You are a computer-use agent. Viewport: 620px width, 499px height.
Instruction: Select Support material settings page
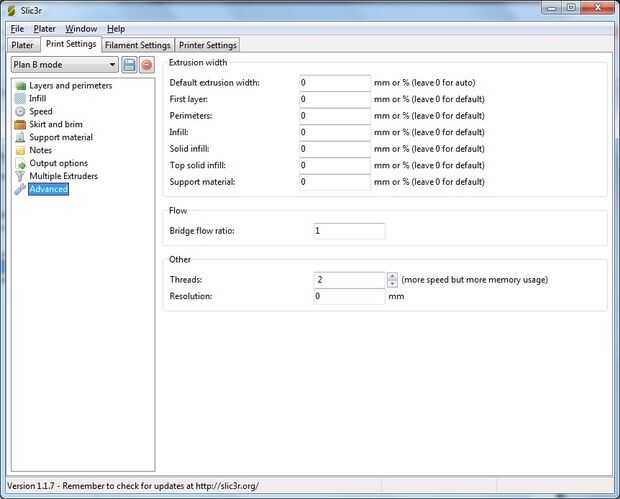61,138
